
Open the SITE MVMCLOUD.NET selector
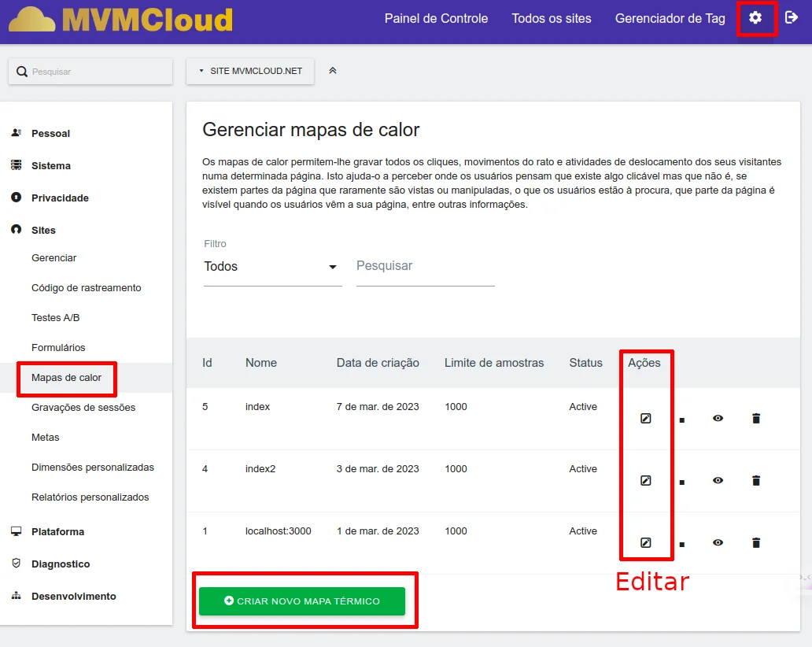pyautogui.click(x=250, y=71)
